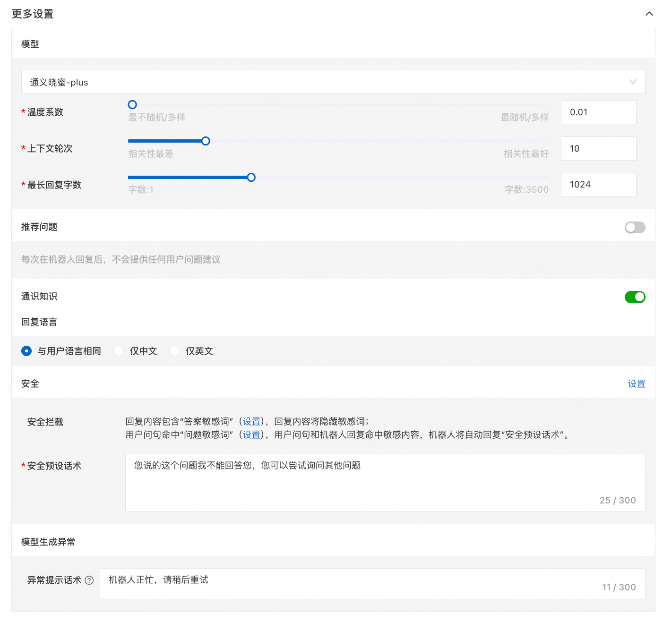The image size is (672, 630).
Task: Click the 相关性最好 slider end label
Action: coord(526,153)
